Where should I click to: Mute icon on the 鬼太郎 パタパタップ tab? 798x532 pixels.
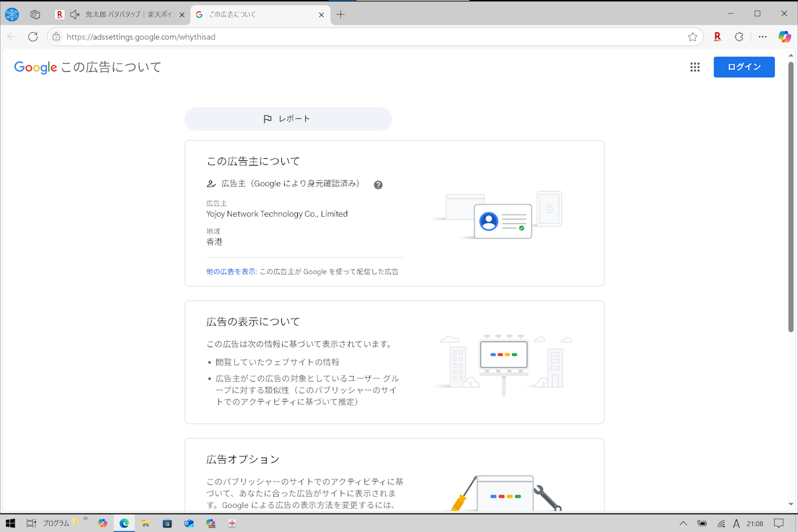pos(74,14)
